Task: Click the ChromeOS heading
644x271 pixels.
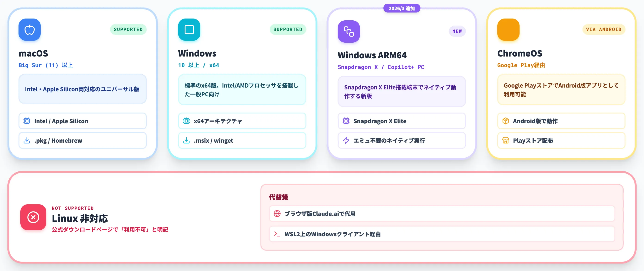Action: tap(520, 53)
